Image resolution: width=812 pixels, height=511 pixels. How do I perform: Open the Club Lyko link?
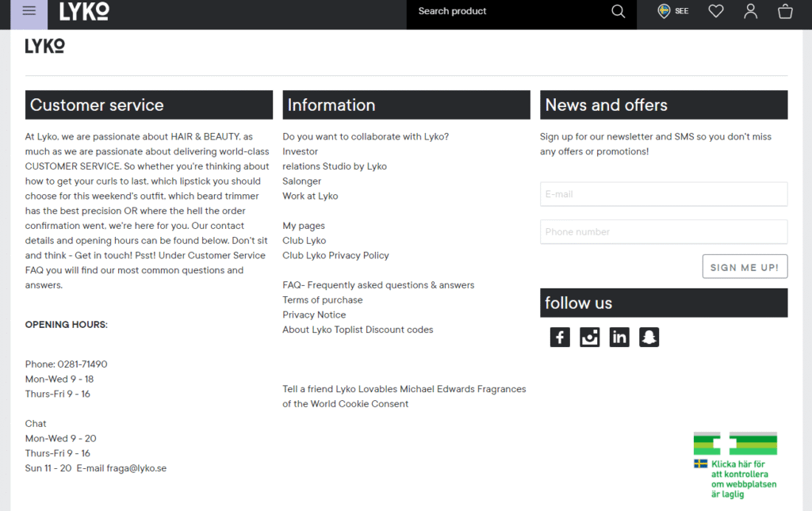[304, 241]
